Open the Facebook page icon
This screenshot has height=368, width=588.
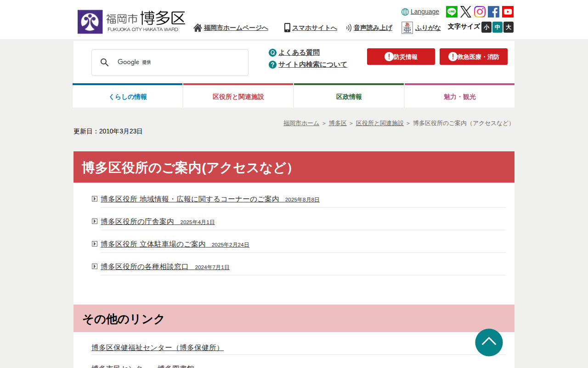493,11
